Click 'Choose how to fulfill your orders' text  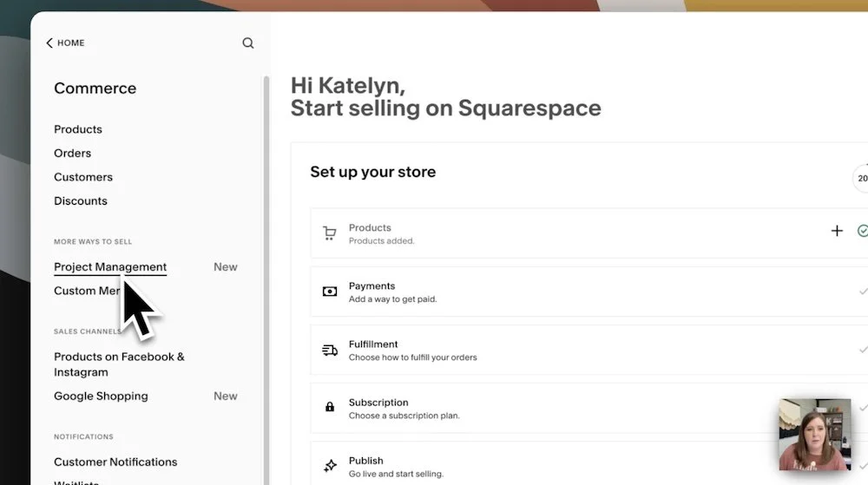[412, 357]
